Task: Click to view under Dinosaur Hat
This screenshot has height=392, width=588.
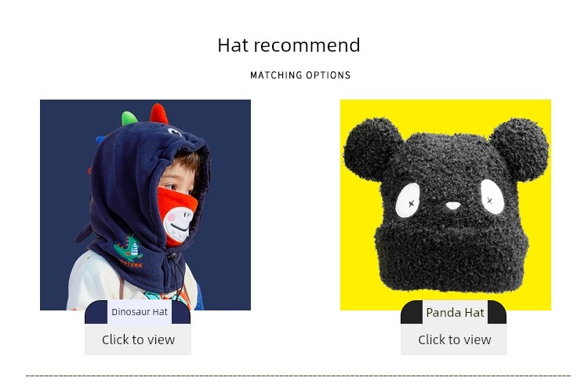Action: coord(138,339)
